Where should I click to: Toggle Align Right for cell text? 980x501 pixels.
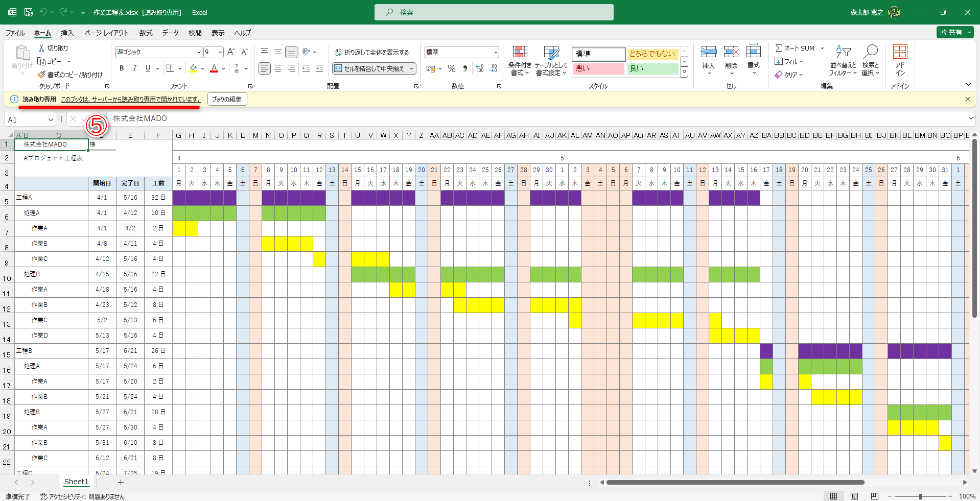(x=291, y=68)
